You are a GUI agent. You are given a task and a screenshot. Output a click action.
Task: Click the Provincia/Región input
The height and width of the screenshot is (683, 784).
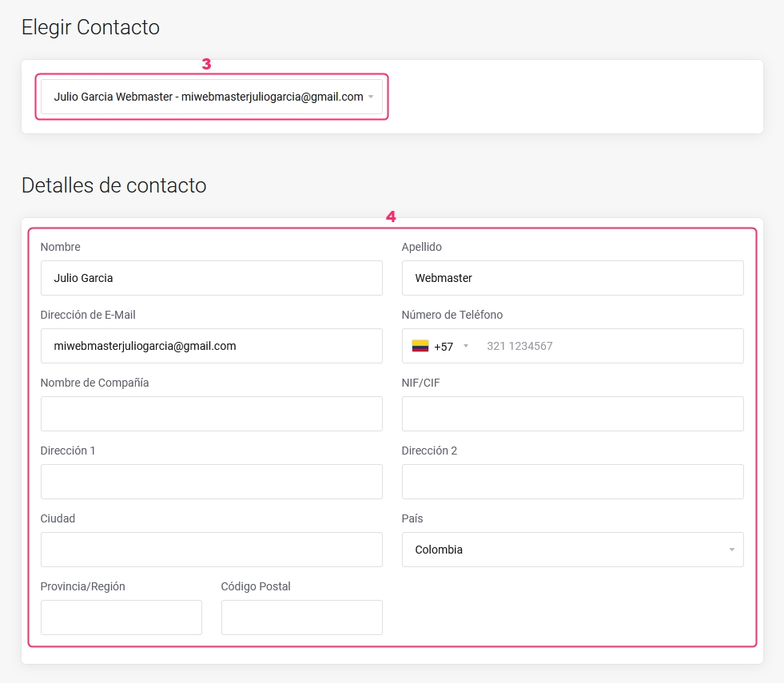121,617
